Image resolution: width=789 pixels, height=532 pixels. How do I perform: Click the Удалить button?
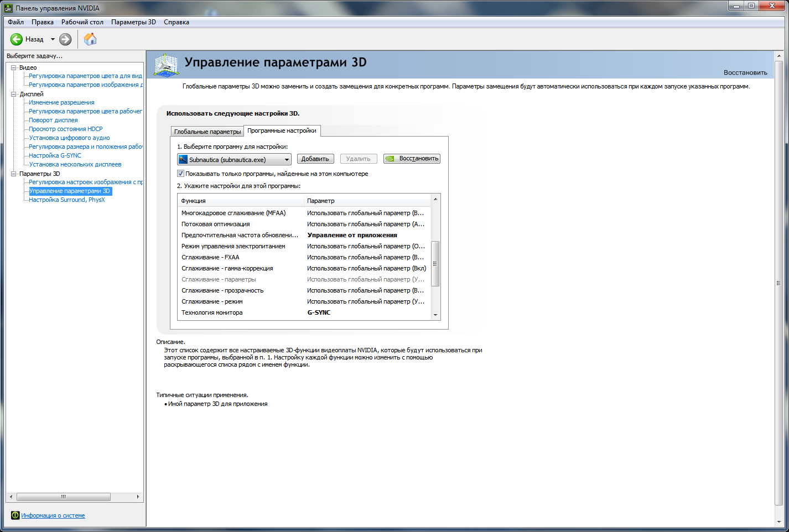point(359,159)
